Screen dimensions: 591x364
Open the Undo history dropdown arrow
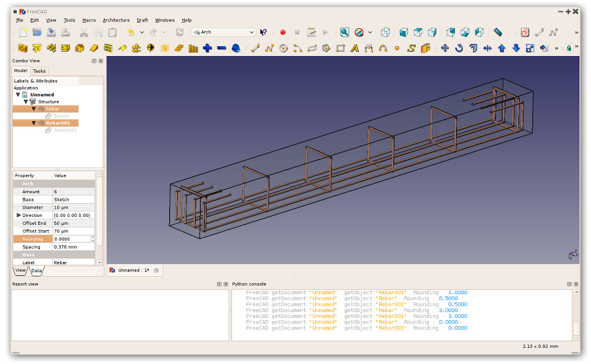(142, 32)
